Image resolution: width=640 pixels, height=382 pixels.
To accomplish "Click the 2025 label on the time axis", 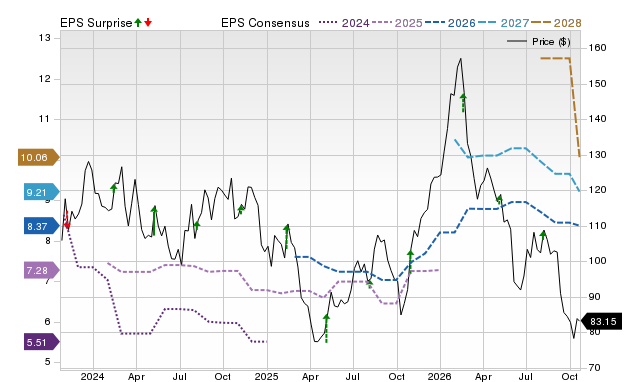I will (266, 376).
